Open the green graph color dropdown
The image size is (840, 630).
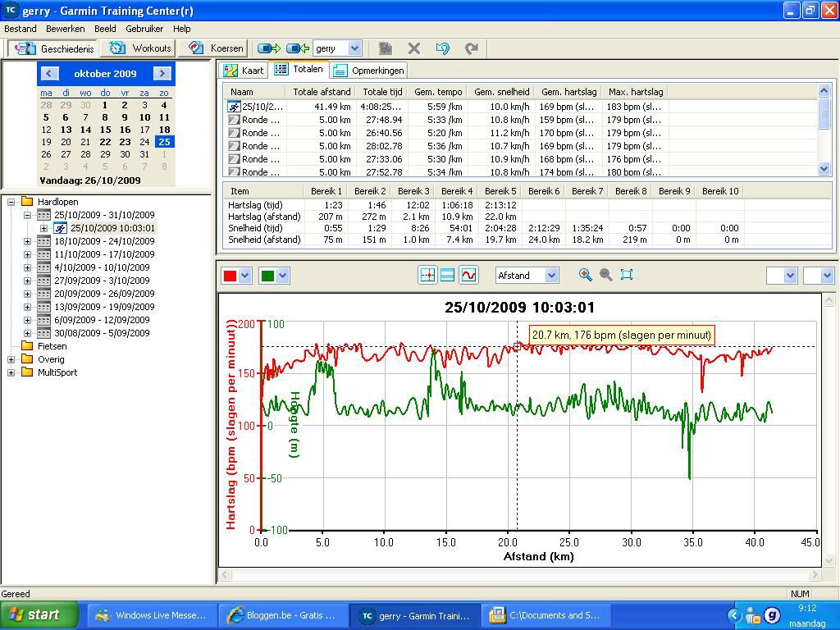(282, 276)
